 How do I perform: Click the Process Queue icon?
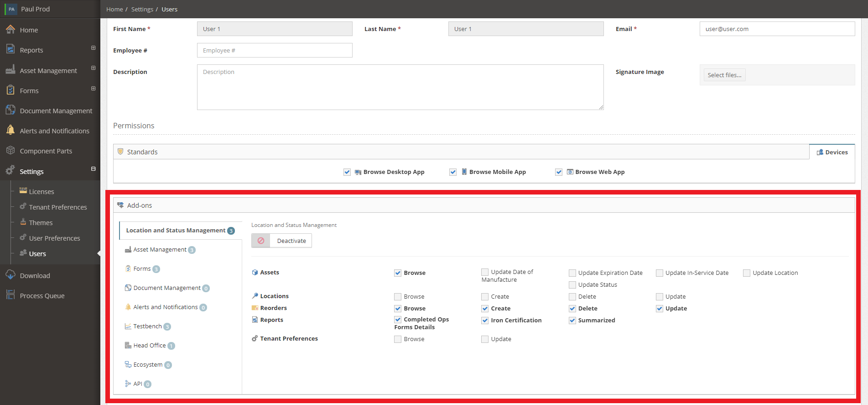pos(10,295)
